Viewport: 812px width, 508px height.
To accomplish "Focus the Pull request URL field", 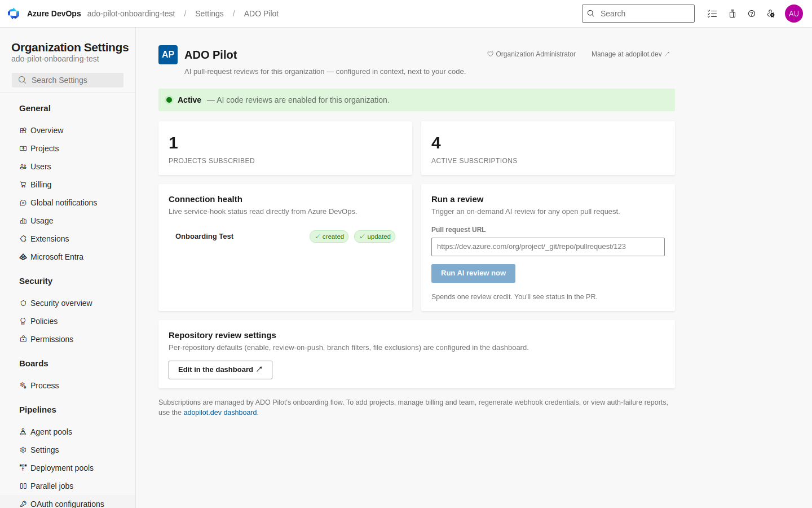I will click(548, 247).
